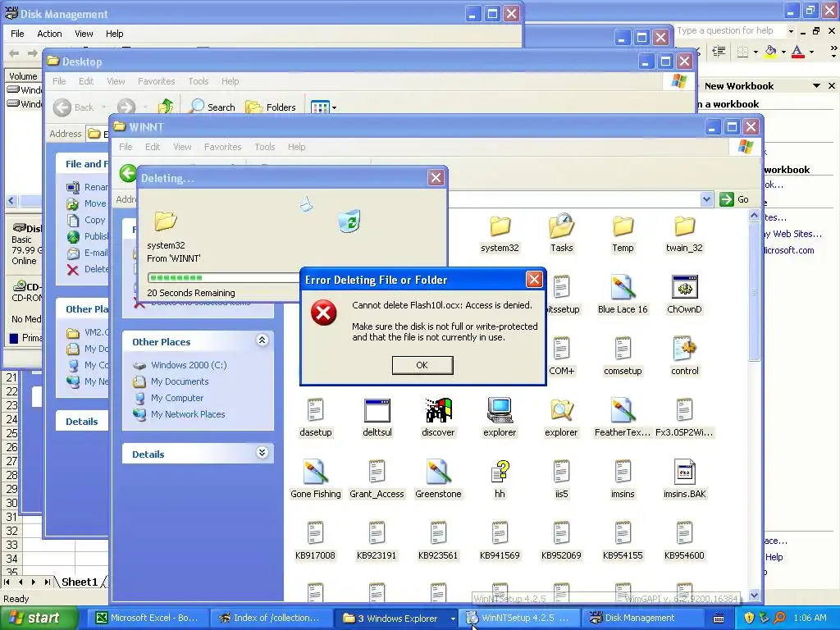The height and width of the screenshot is (630, 840).
Task: Select the KB941569 log file
Action: pos(500,541)
